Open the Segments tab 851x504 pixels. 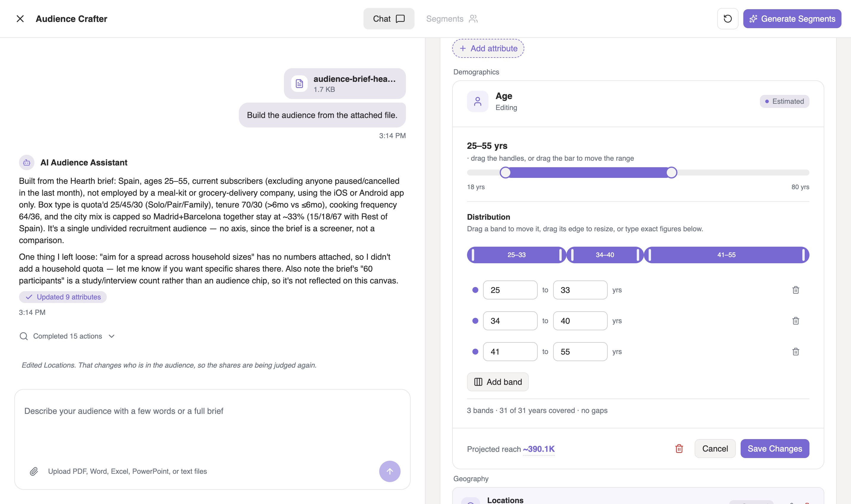452,19
